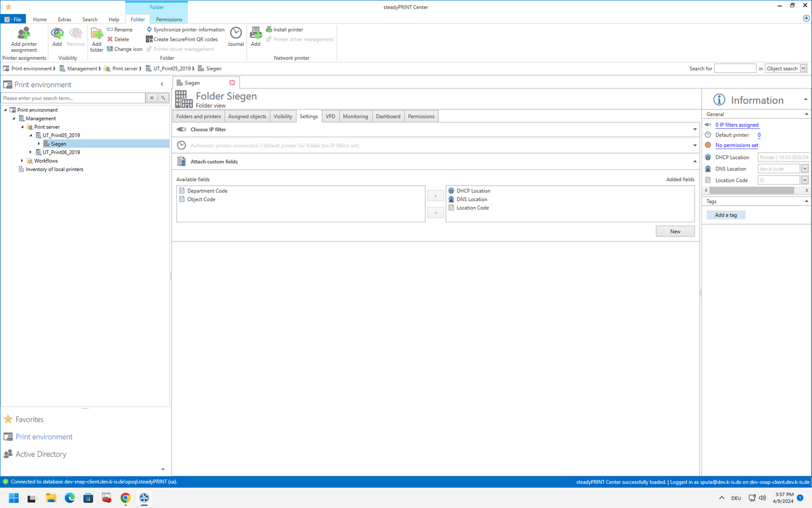Click the move left arrow button
812x508 pixels.
click(x=435, y=213)
